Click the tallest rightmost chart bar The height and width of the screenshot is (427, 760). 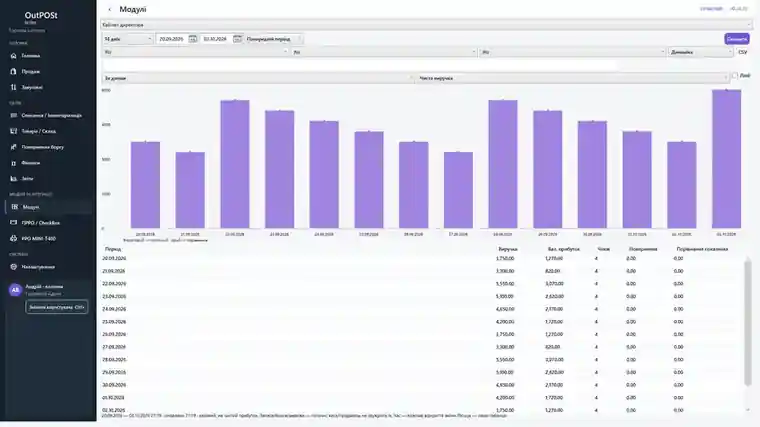pos(726,159)
